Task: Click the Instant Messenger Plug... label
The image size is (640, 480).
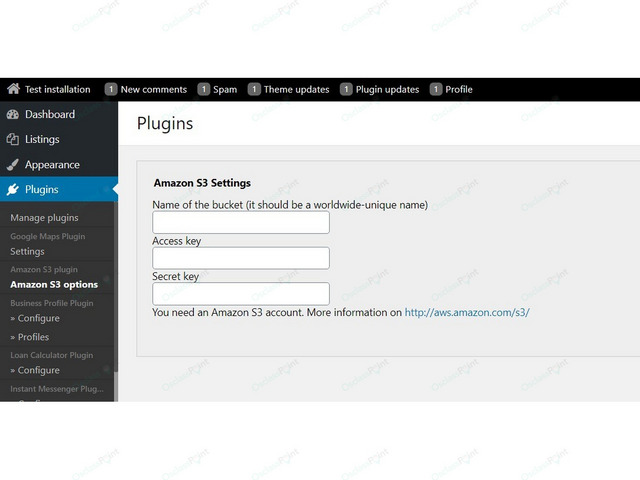Action: pos(57,389)
